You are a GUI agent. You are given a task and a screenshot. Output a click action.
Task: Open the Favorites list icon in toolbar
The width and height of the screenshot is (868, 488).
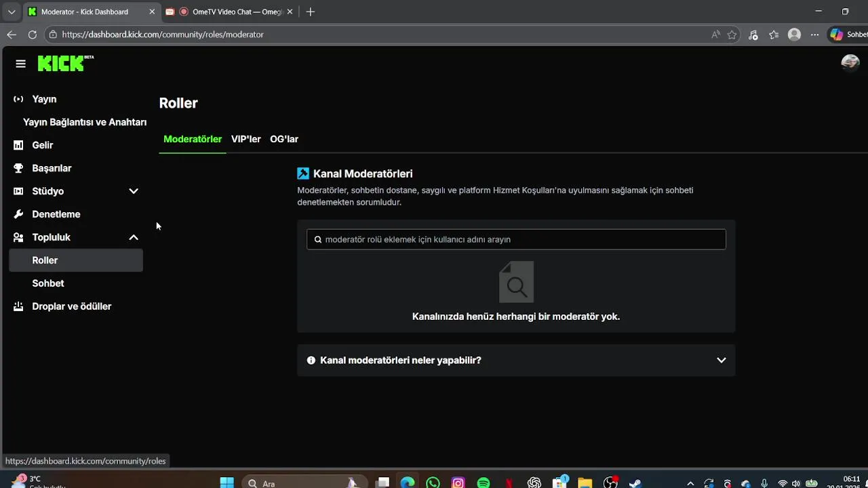[774, 35]
